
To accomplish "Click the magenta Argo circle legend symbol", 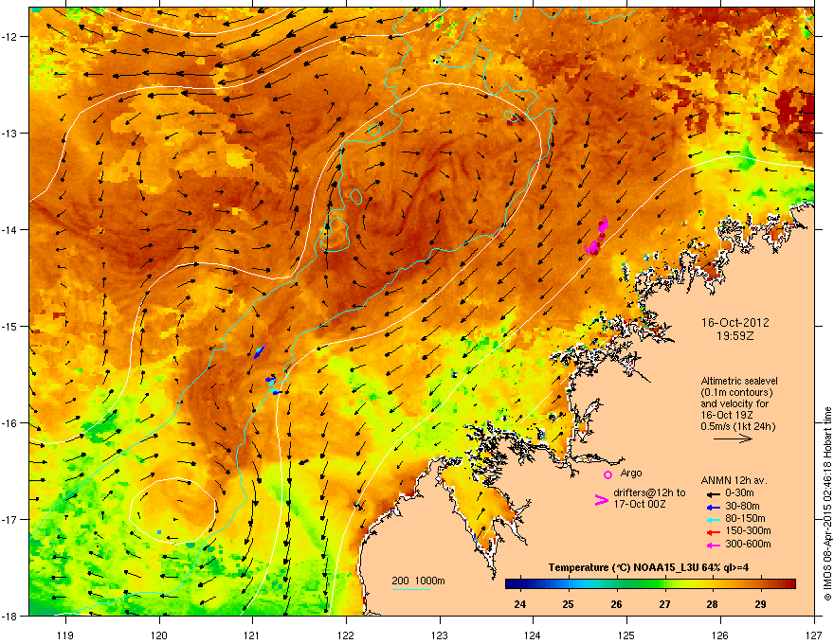I will pos(607,474).
